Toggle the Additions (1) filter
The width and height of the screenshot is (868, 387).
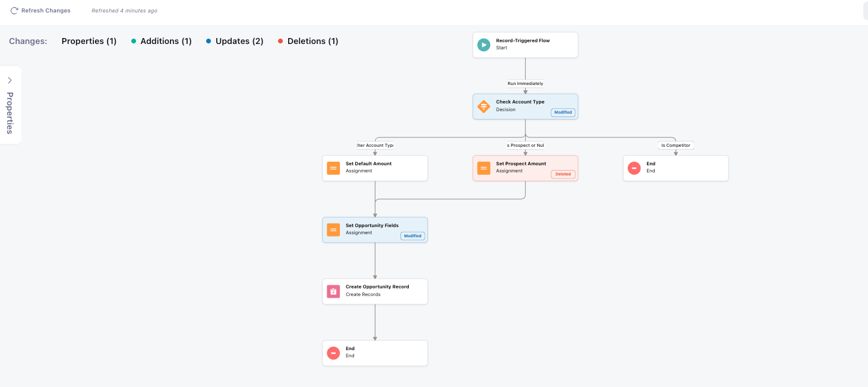pyautogui.click(x=161, y=41)
